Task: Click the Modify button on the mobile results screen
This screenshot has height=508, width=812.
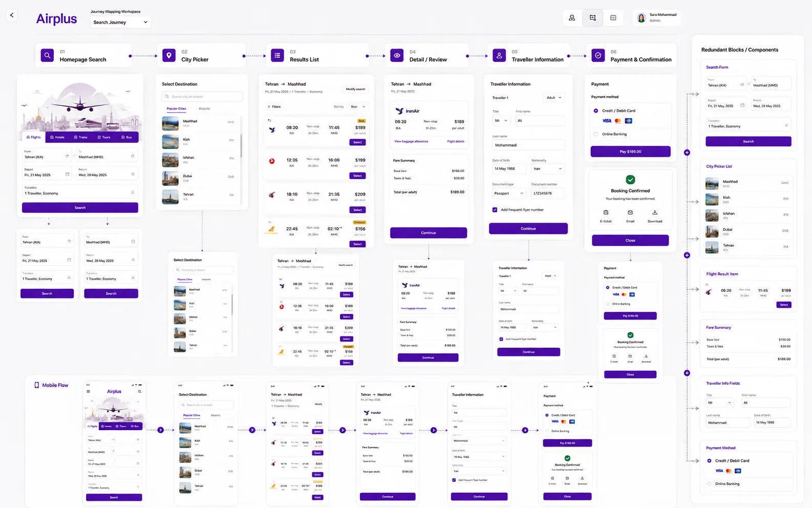Action: (x=318, y=404)
